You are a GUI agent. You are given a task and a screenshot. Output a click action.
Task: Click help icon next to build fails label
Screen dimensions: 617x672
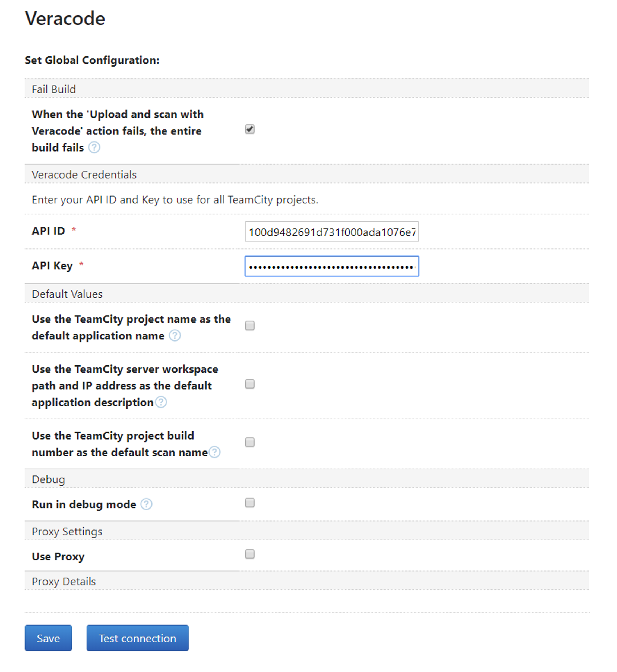(94, 147)
